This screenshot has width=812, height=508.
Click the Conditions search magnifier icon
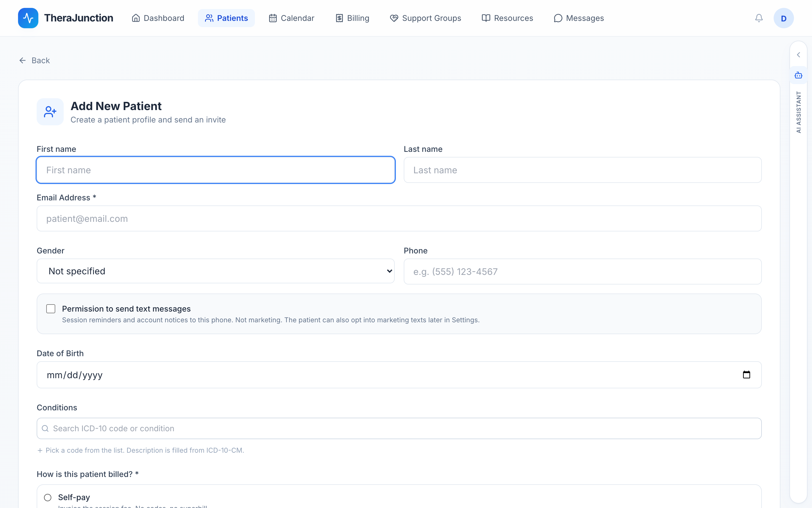(x=45, y=428)
